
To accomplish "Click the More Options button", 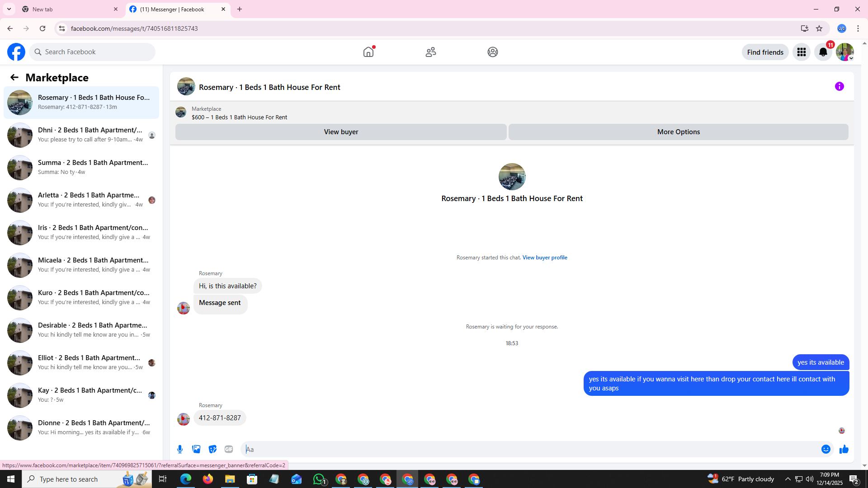I will pos(678,132).
